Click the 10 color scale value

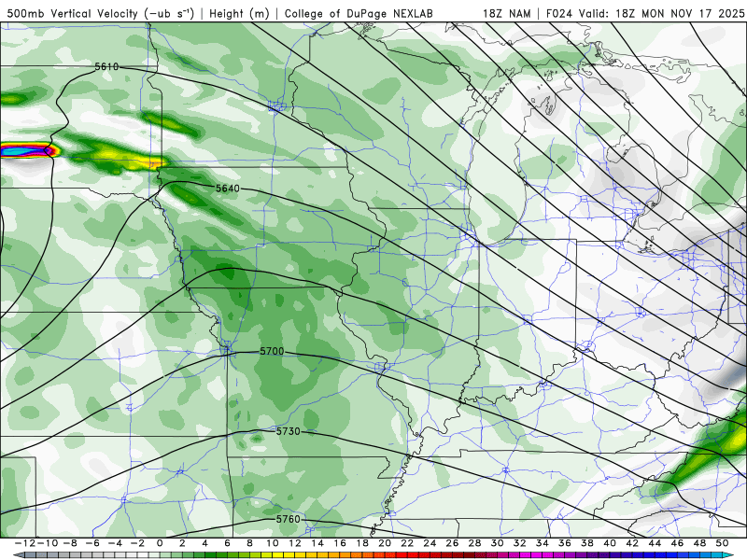[272, 543]
